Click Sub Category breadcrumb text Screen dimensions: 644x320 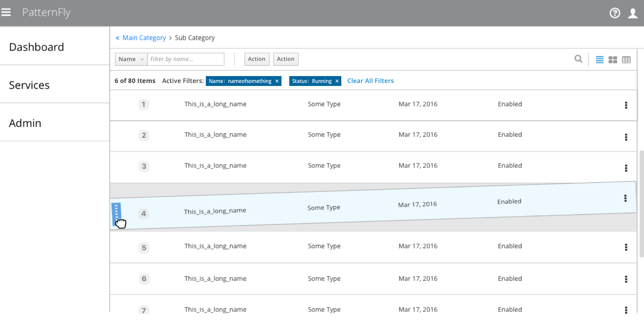point(195,38)
